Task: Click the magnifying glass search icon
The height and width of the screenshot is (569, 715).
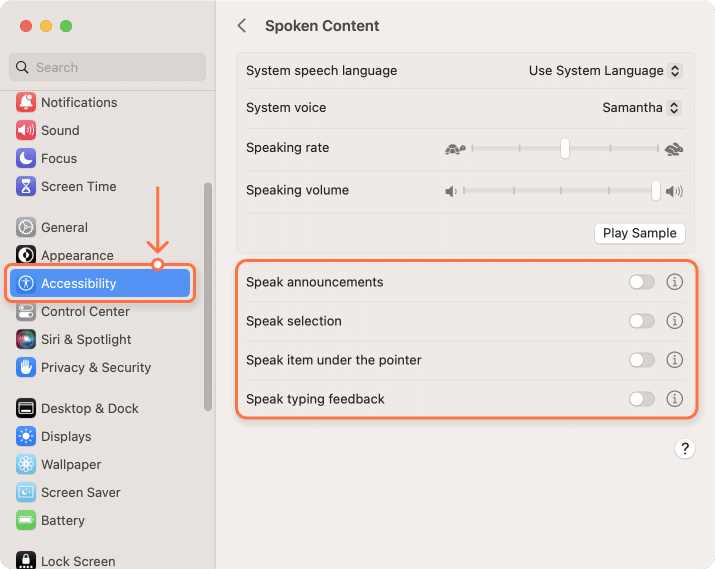Action: point(22,67)
